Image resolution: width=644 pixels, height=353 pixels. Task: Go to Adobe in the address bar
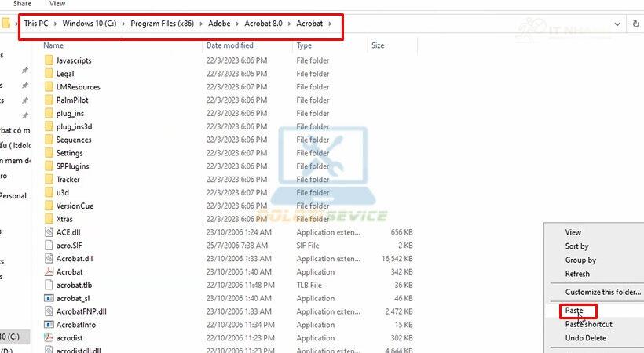pos(219,24)
